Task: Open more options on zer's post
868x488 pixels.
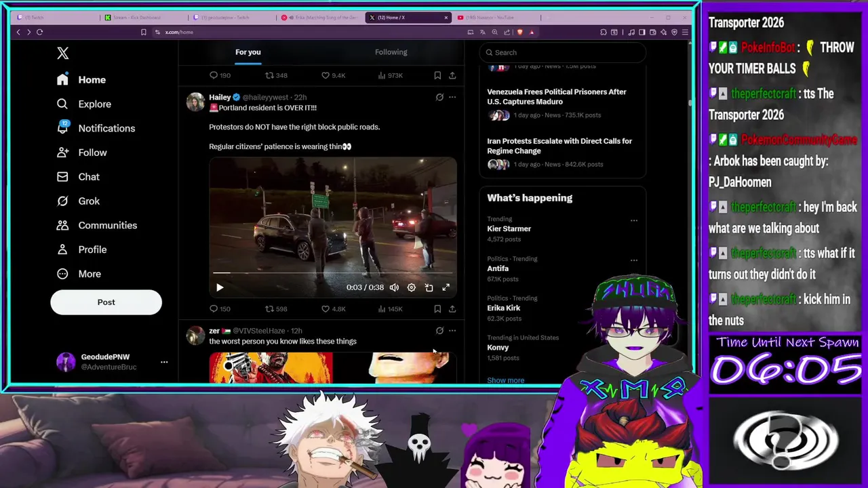Action: tap(452, 331)
